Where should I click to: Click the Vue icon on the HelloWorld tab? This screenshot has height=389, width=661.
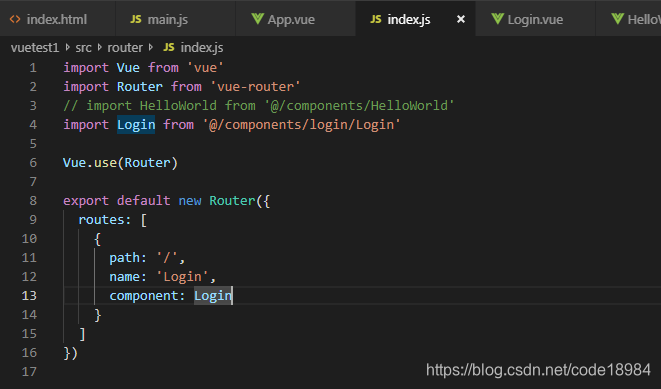[x=617, y=19]
